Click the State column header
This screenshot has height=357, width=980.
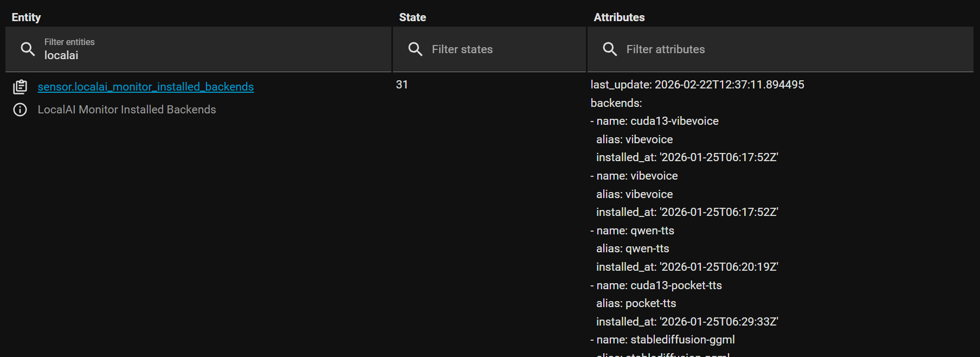pyautogui.click(x=412, y=17)
